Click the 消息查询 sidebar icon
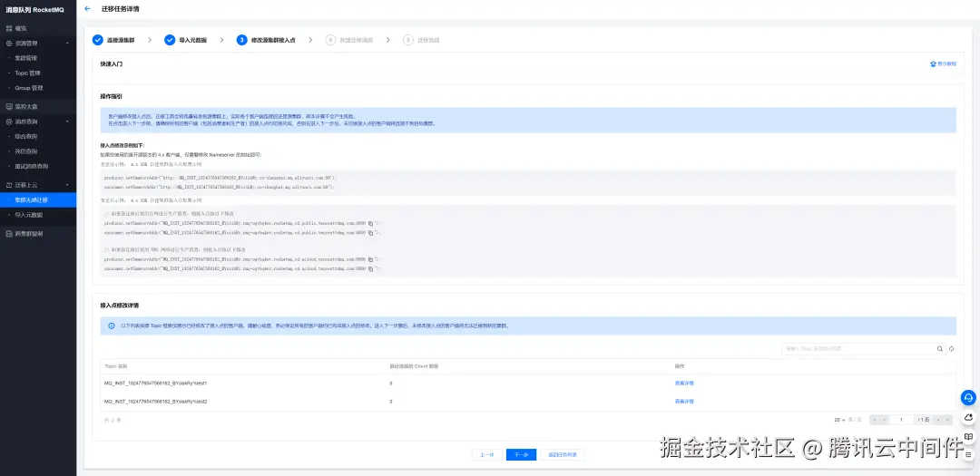This screenshot has height=476, width=980. point(9,121)
